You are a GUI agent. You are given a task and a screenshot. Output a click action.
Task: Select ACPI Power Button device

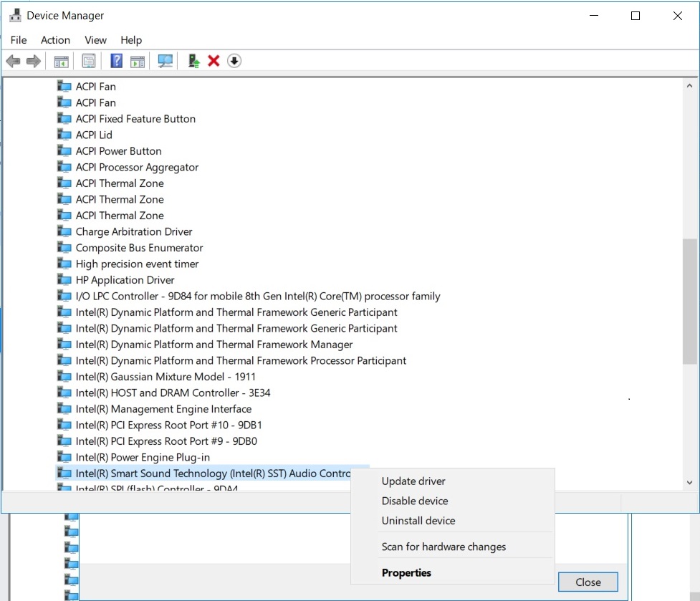(119, 151)
